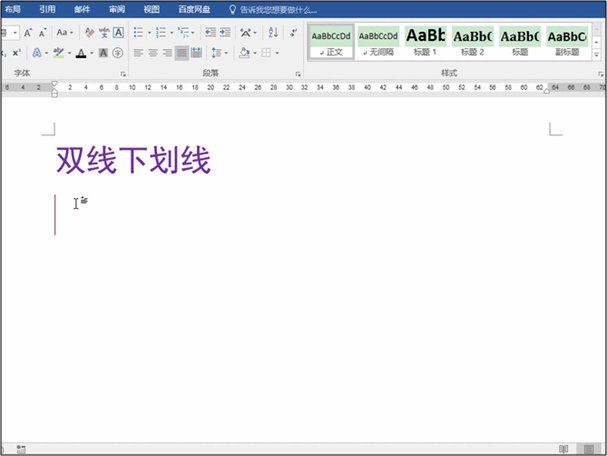Apply paragraph shading paint bucket
The height and width of the screenshot is (456, 607).
244,53
